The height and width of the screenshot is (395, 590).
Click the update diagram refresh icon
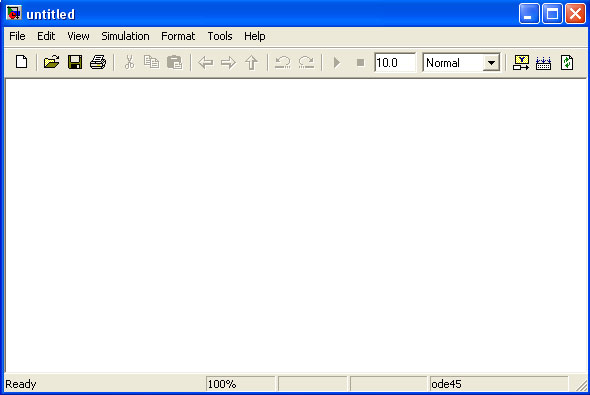coord(567,62)
